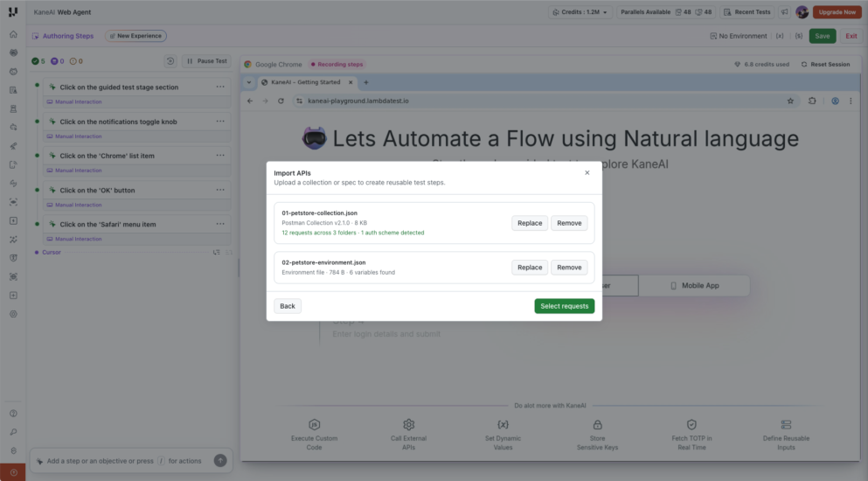
Task: Click the replay icon beside Pause Test
Action: (x=170, y=61)
